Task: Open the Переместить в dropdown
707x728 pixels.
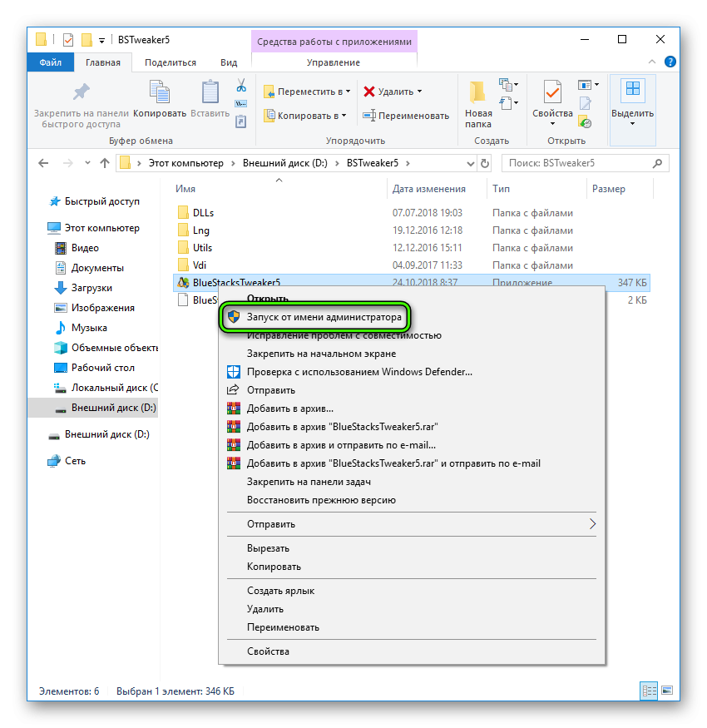Action: (x=307, y=92)
